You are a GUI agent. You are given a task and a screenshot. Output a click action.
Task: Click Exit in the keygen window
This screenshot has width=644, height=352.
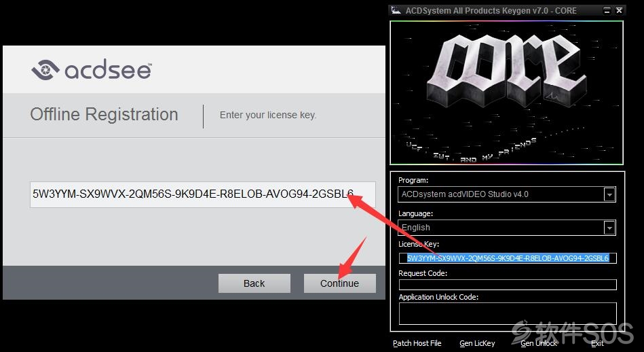click(598, 343)
